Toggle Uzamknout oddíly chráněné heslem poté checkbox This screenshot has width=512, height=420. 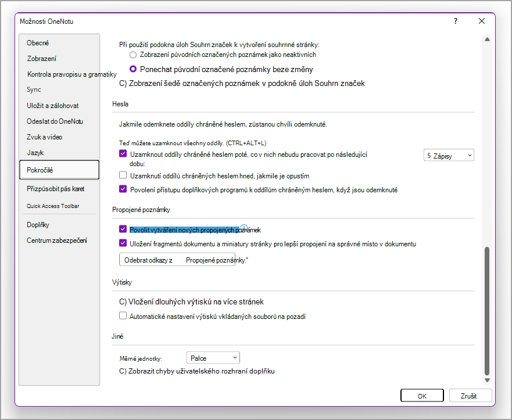[123, 154]
